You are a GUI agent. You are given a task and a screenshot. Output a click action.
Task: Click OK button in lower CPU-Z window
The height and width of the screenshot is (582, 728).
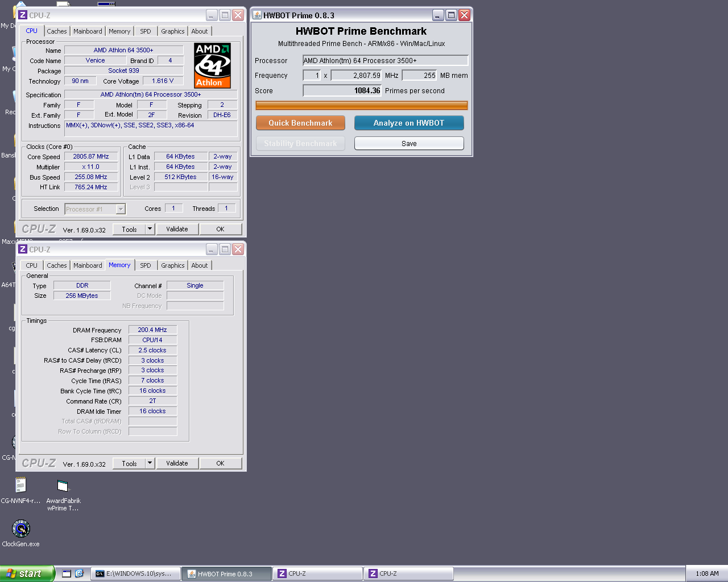(x=220, y=463)
